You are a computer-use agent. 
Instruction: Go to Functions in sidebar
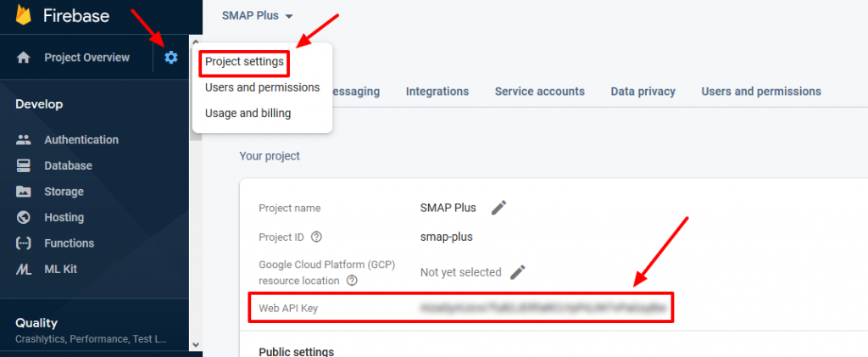click(x=69, y=243)
